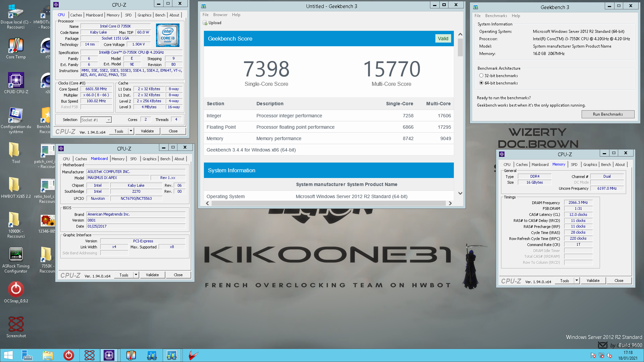Image resolution: width=644 pixels, height=362 pixels.
Task: Click MAXIMUS IX APEX model field
Action: (x=118, y=178)
